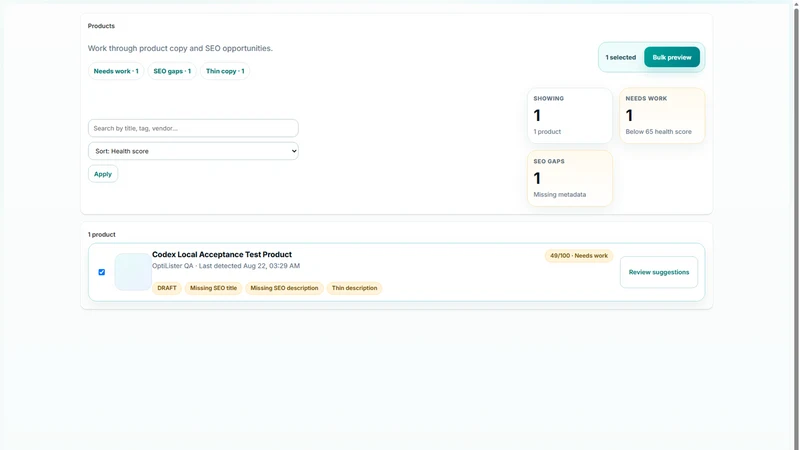Viewport: 800px width, 450px height.
Task: Click the Codex Local Acceptance Test Product title
Action: coord(222,254)
